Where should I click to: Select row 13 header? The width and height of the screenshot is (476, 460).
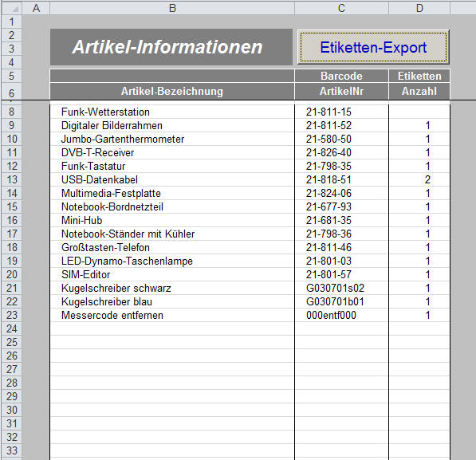pos(12,179)
